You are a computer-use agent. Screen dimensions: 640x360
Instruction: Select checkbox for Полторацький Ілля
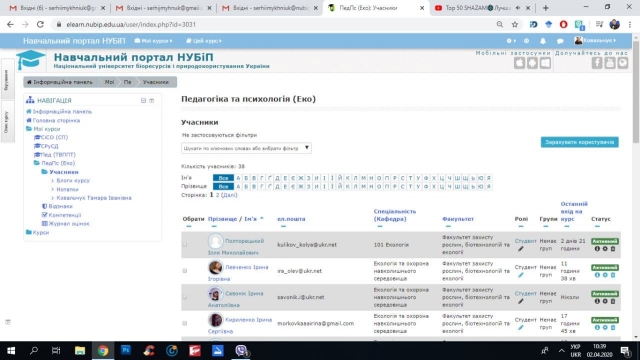click(x=184, y=244)
